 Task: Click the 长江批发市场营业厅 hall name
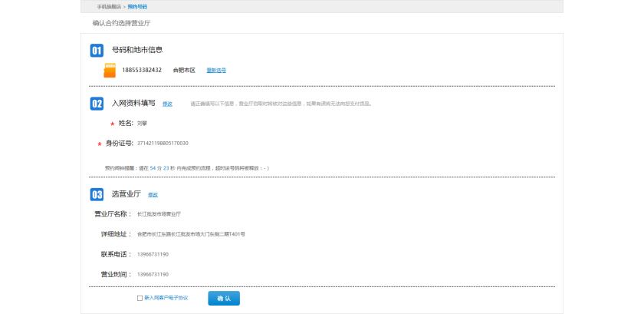(159, 214)
